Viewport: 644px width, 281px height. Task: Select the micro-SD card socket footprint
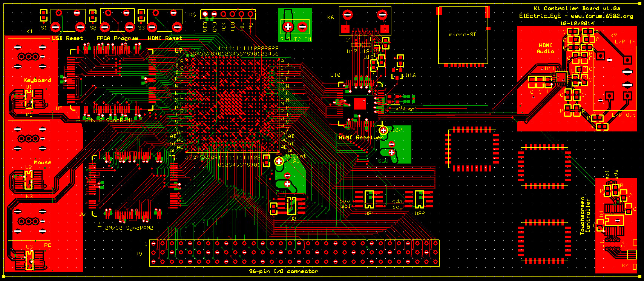tap(463, 36)
